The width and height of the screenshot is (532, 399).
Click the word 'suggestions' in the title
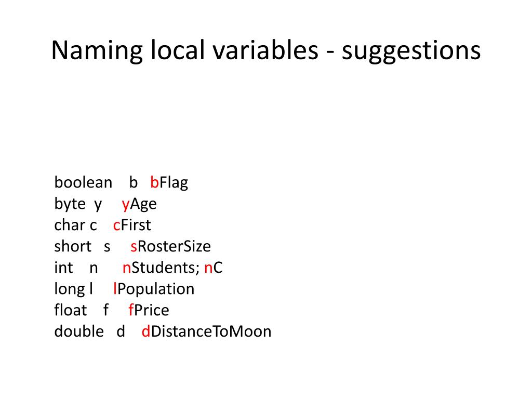411,51
